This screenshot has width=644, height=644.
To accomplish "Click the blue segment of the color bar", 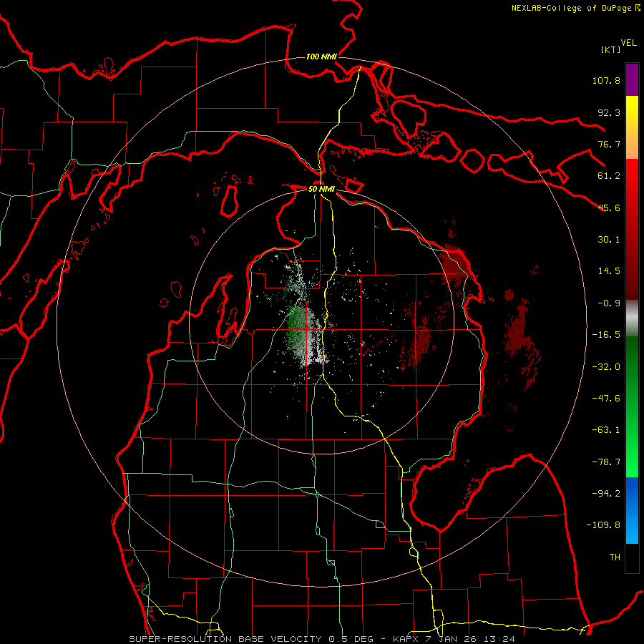I will 632,510.
